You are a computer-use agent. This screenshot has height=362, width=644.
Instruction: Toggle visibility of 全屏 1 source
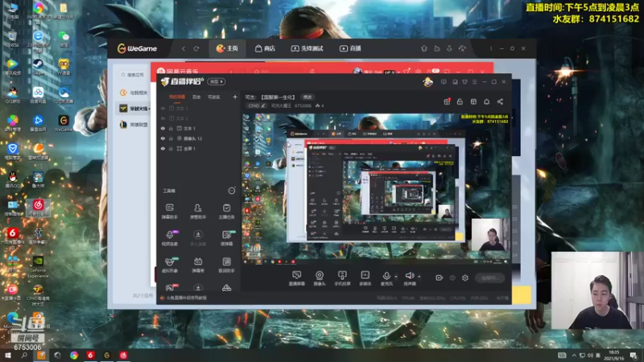pyautogui.click(x=163, y=149)
